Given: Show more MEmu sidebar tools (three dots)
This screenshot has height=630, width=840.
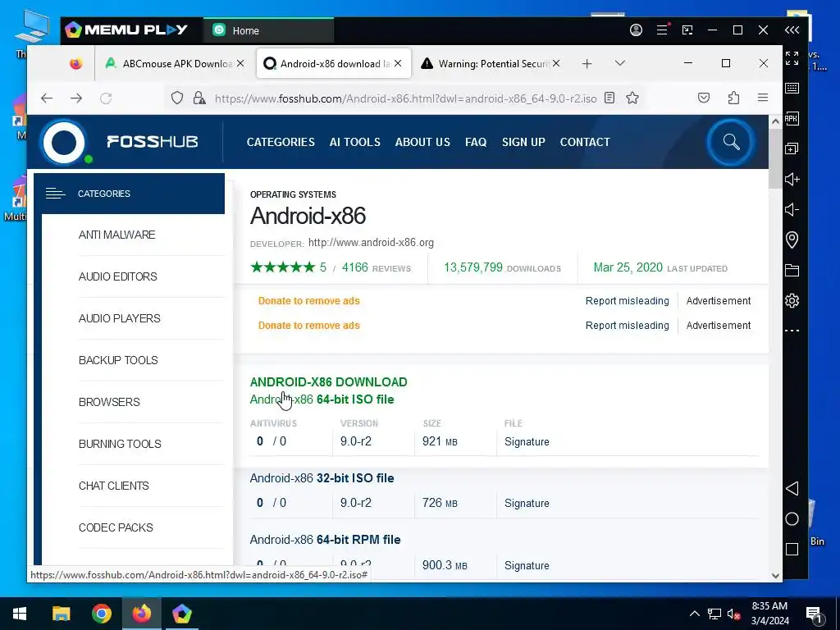Looking at the screenshot, I should (792, 331).
